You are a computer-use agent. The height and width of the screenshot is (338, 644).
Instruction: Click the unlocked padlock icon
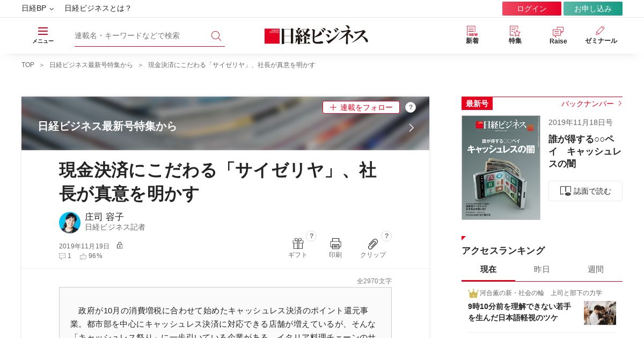coord(120,245)
